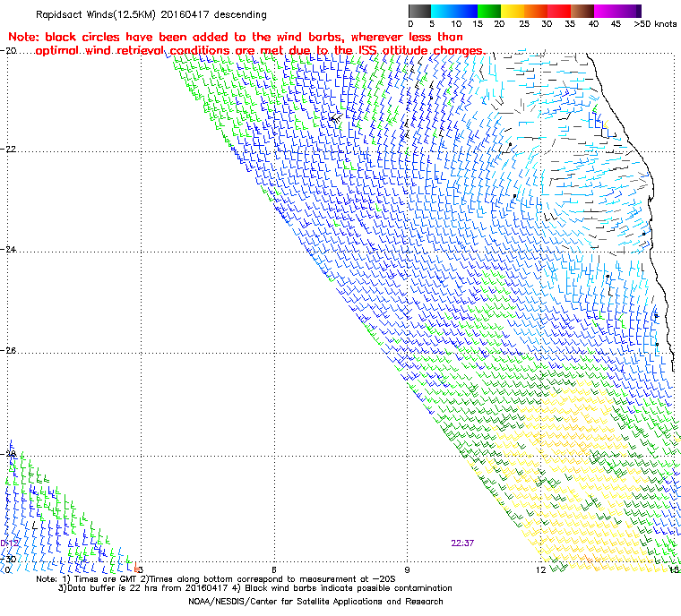Click the longitude axis label '6'

point(273,570)
